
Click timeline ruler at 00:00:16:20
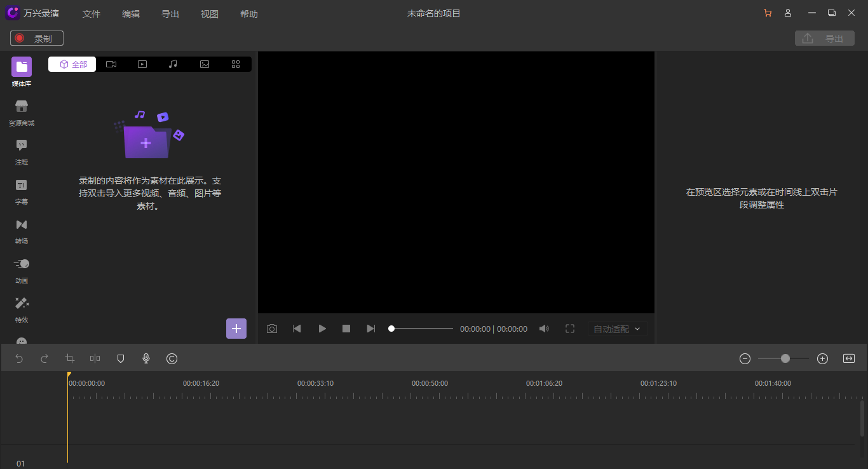click(x=201, y=383)
